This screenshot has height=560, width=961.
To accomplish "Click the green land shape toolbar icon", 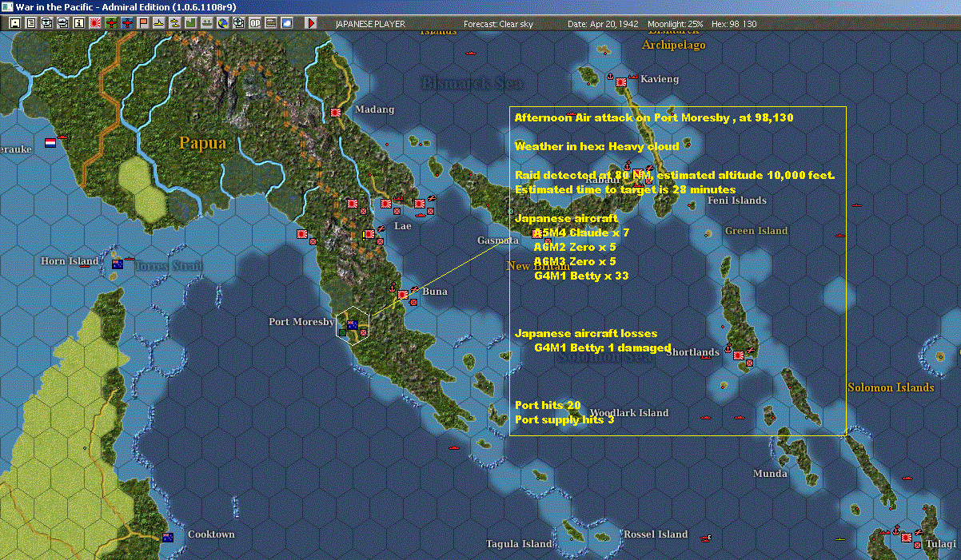I will [x=191, y=23].
